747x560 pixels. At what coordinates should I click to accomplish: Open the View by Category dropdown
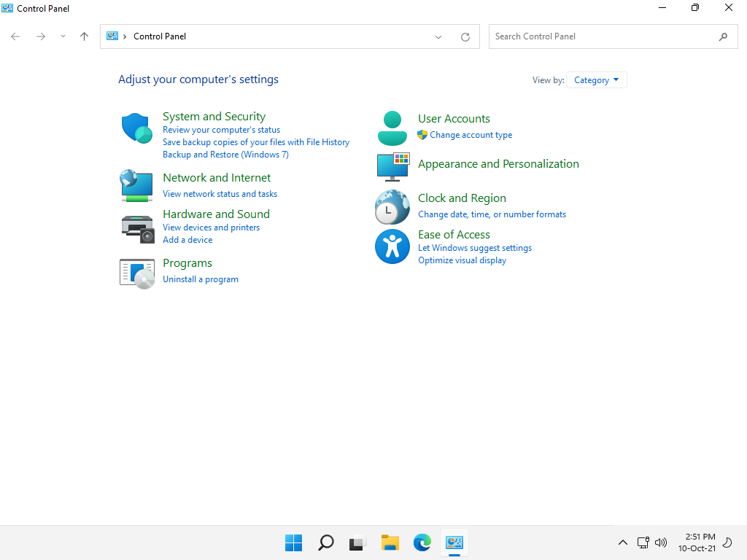pyautogui.click(x=596, y=80)
